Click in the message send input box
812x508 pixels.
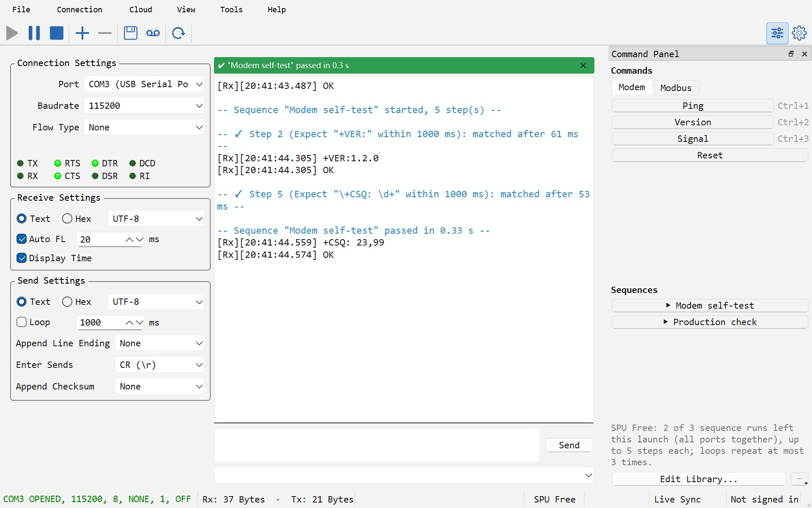(x=377, y=445)
